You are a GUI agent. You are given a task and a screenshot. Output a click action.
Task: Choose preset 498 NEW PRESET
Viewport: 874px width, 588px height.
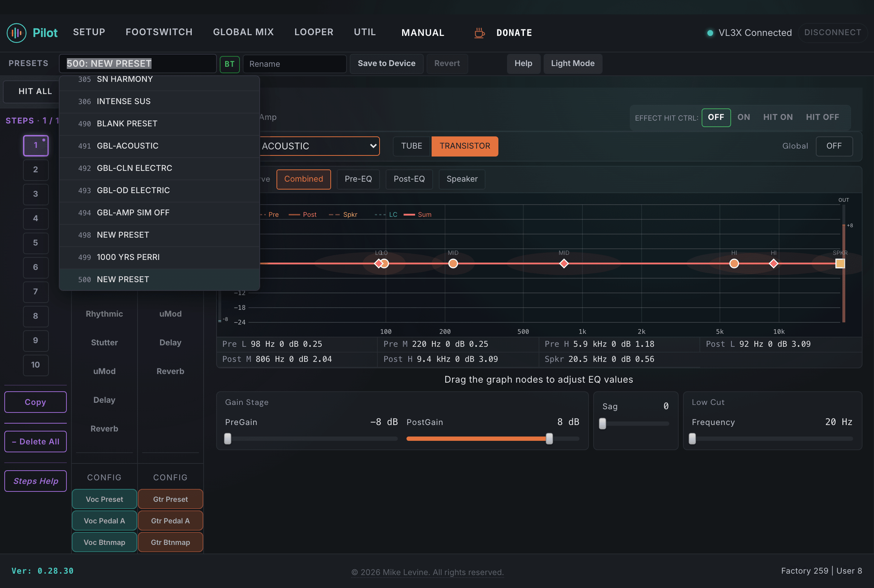159,235
